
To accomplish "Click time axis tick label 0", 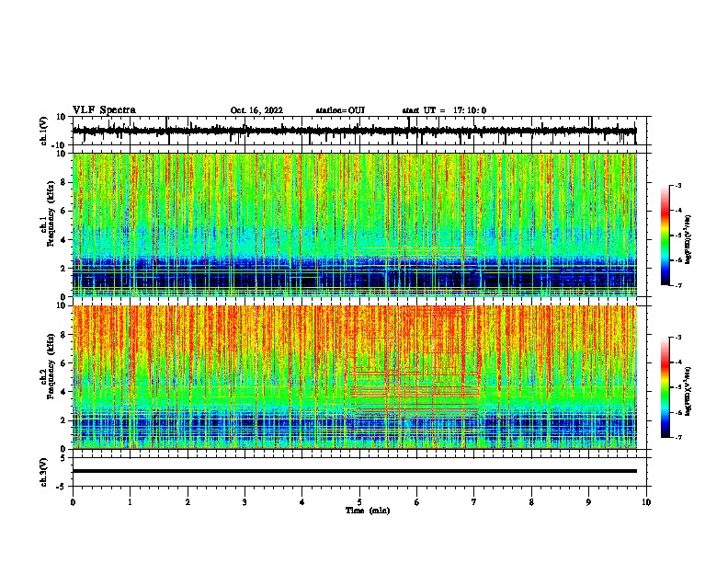I will 73,502.
